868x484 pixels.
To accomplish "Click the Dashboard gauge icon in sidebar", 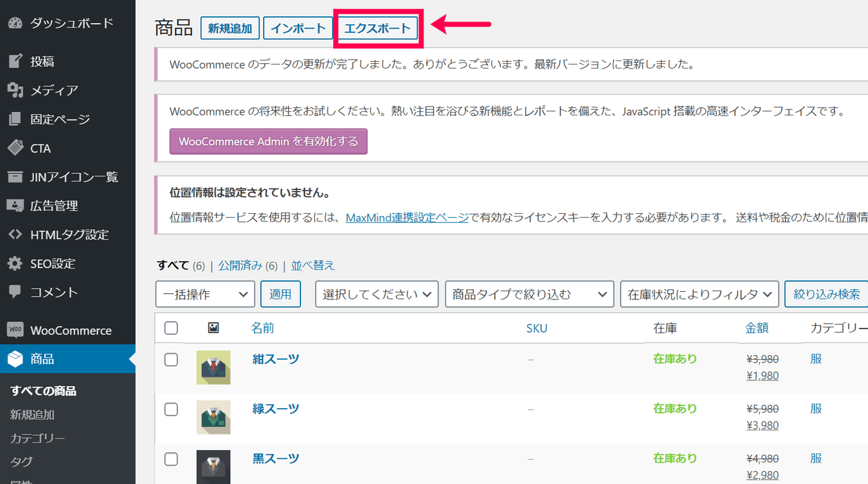I will [x=16, y=23].
